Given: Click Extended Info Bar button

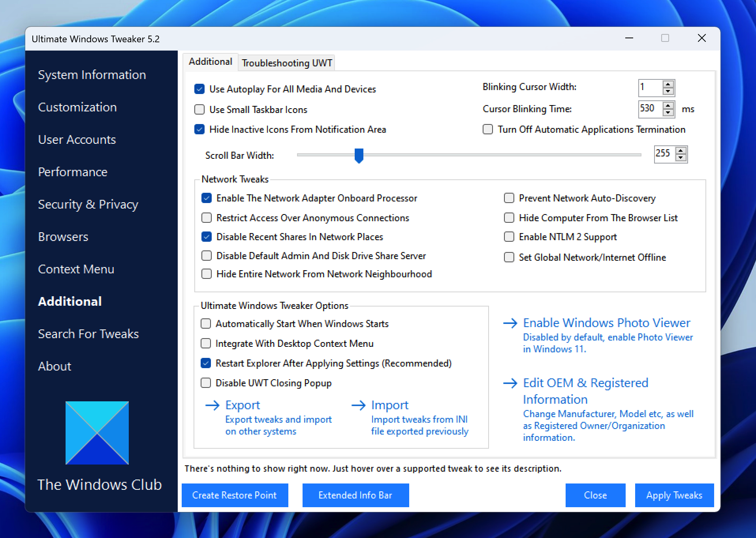Looking at the screenshot, I should point(356,495).
